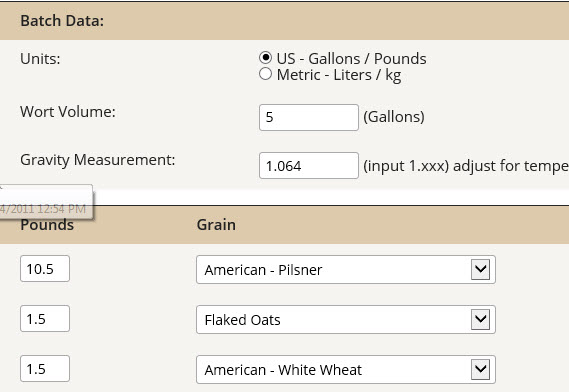Screen dimensions: 569x392
Task: Click the chevron arrow on the Pilsner selector
Action: click(480, 269)
